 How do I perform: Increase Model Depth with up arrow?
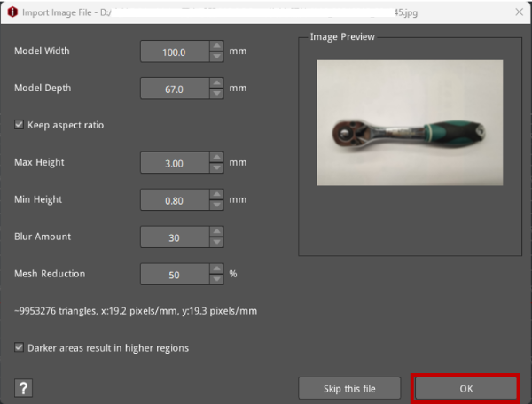(216, 83)
